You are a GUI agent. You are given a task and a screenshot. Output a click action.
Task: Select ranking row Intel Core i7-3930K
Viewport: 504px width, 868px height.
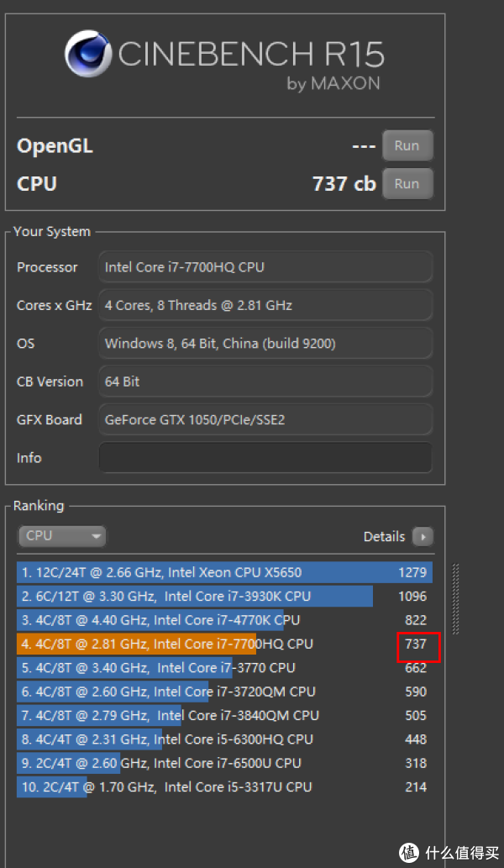[x=224, y=597]
